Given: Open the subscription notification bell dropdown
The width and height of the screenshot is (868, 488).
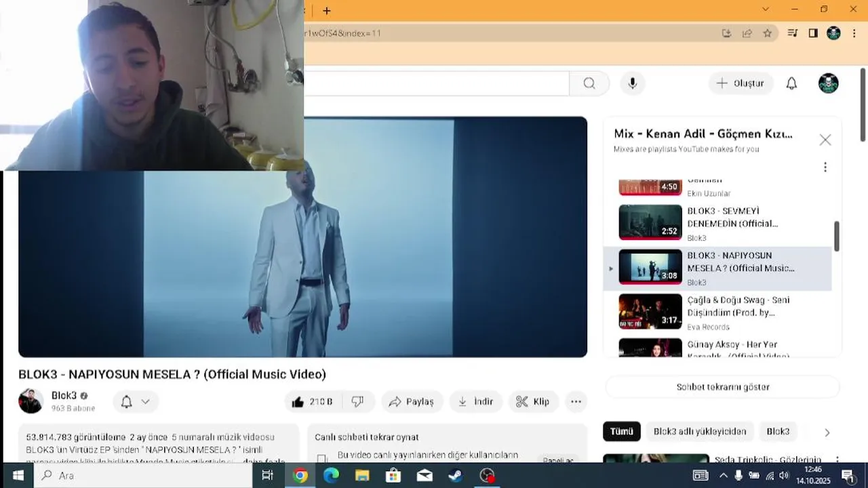Looking at the screenshot, I should pyautogui.click(x=135, y=401).
